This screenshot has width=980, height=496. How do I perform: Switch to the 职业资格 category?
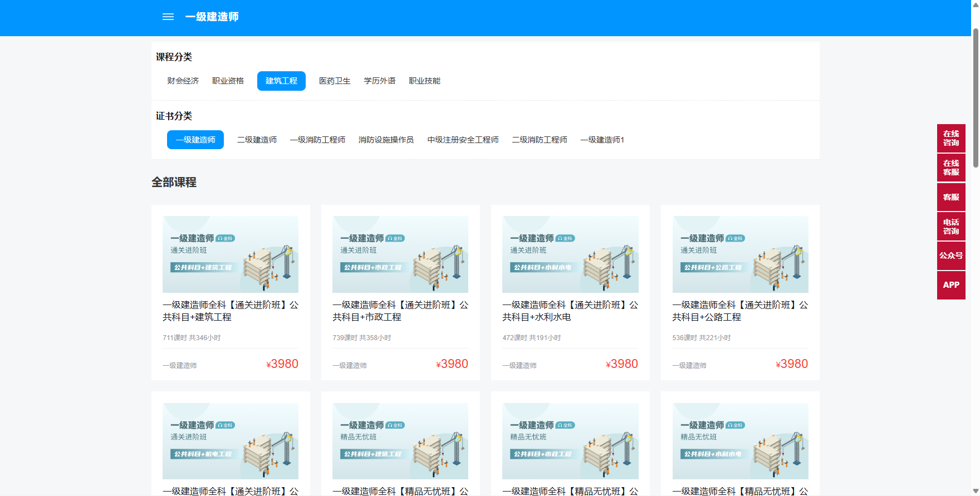[x=228, y=81]
